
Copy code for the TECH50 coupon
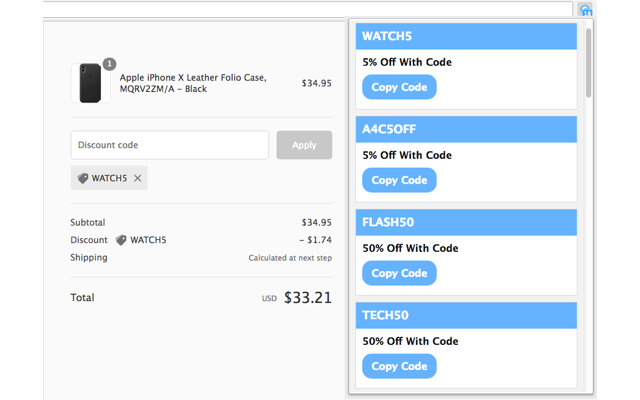[399, 366]
